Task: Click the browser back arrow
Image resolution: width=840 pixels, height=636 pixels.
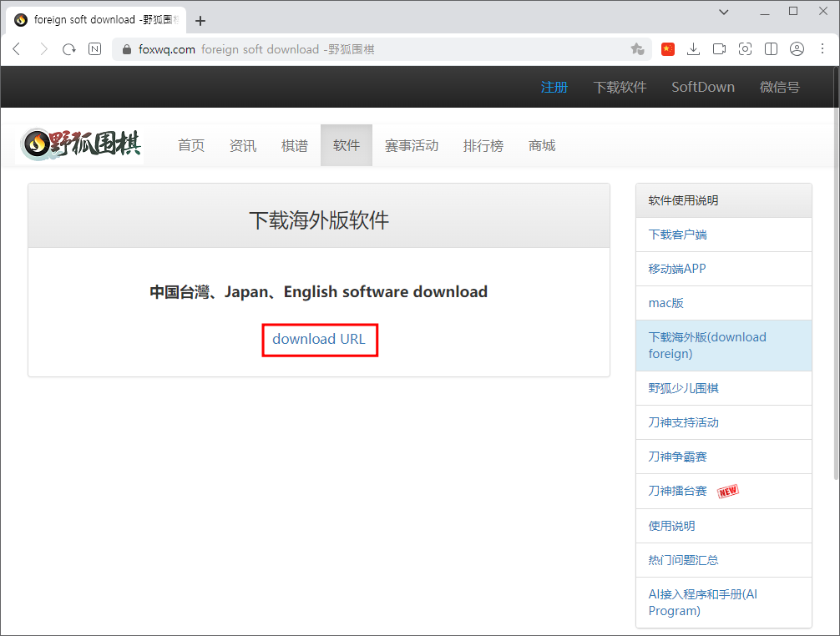Action: pyautogui.click(x=17, y=49)
